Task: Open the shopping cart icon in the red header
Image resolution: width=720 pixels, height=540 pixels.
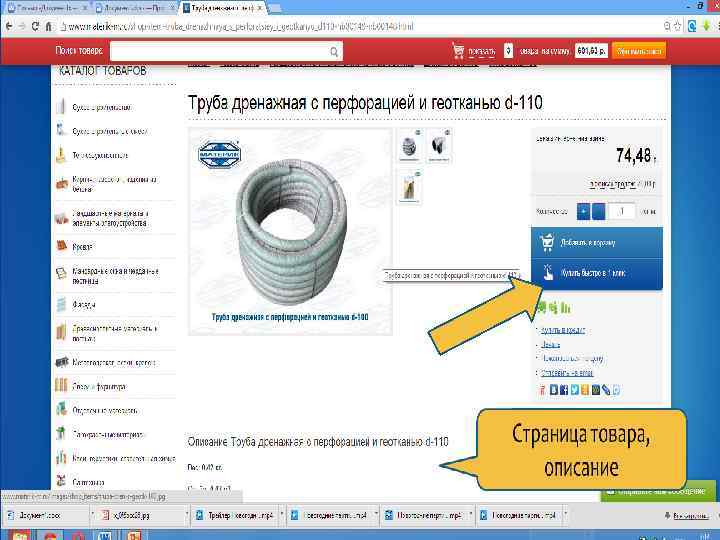Action: [458, 51]
